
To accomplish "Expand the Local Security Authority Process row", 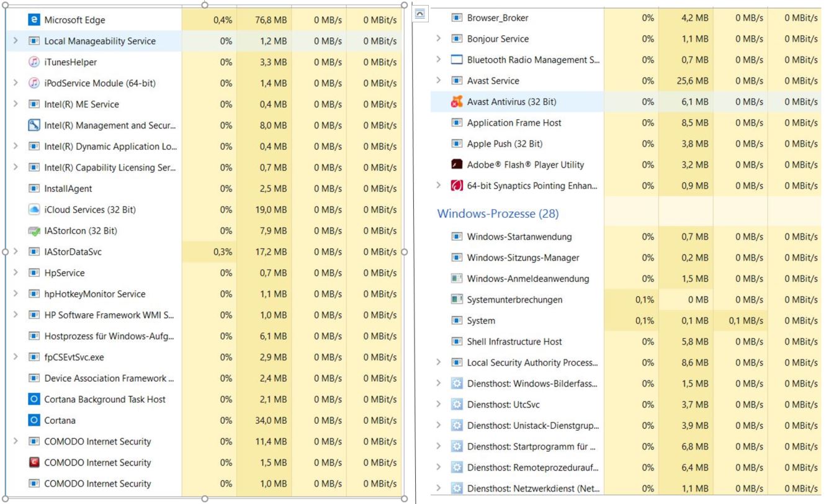I will tap(439, 362).
